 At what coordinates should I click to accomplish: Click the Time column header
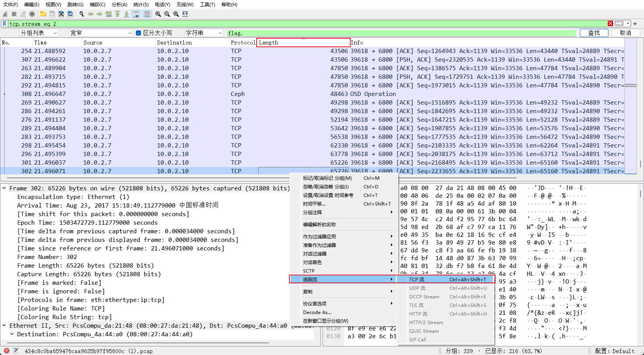tap(57, 43)
